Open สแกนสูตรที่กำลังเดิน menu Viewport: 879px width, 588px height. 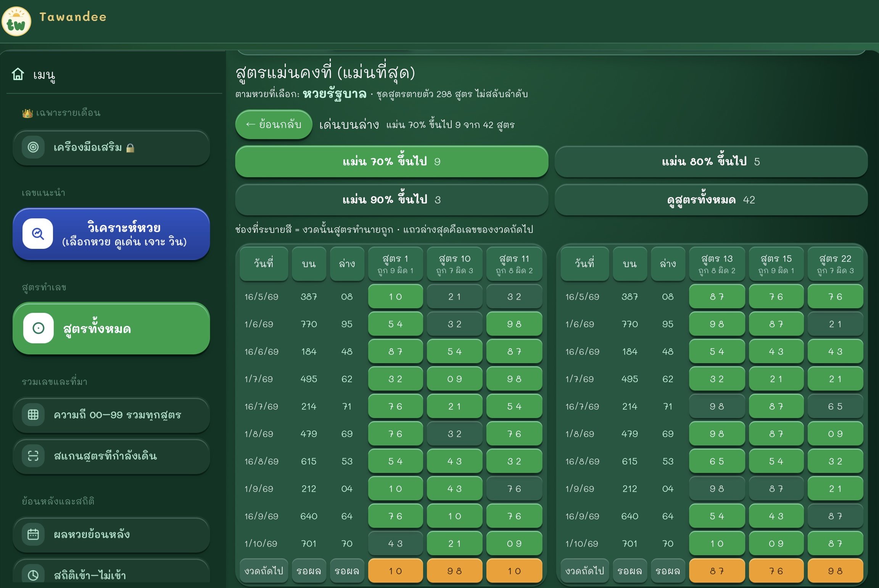[111, 456]
